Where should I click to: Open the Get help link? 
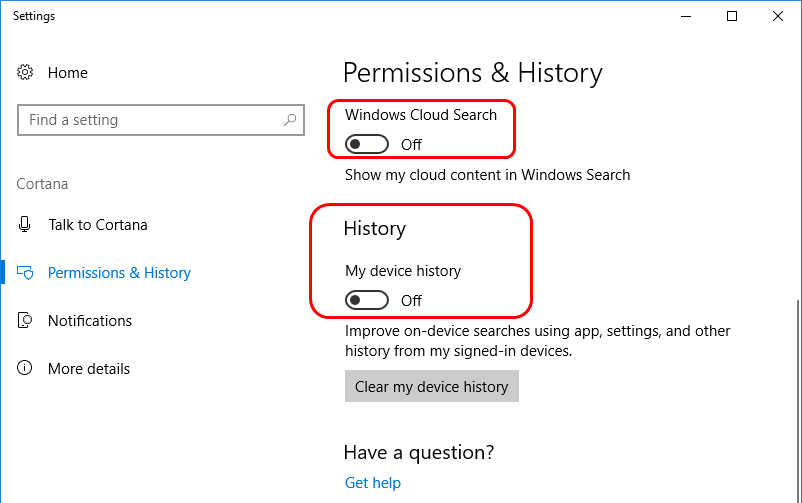tap(373, 483)
